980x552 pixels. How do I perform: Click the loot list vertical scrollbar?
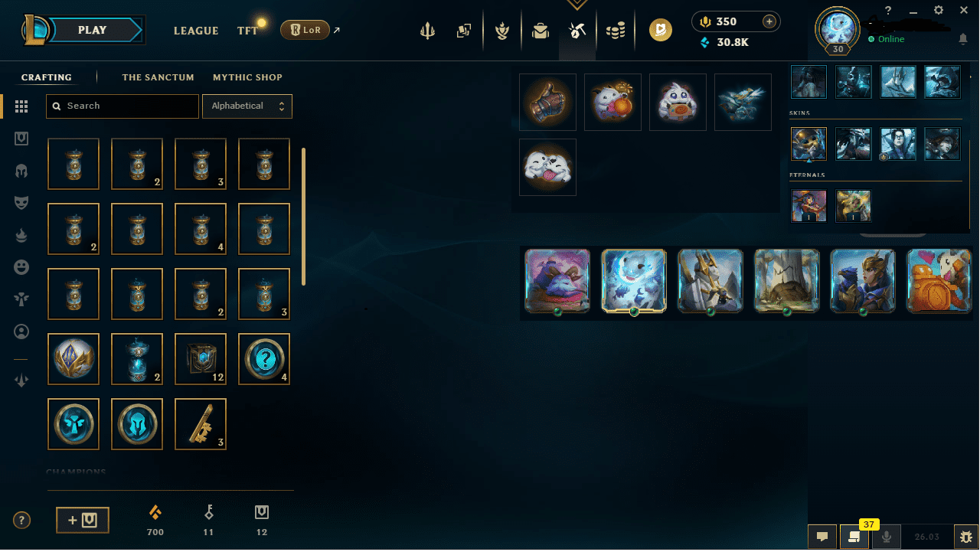pyautogui.click(x=304, y=217)
